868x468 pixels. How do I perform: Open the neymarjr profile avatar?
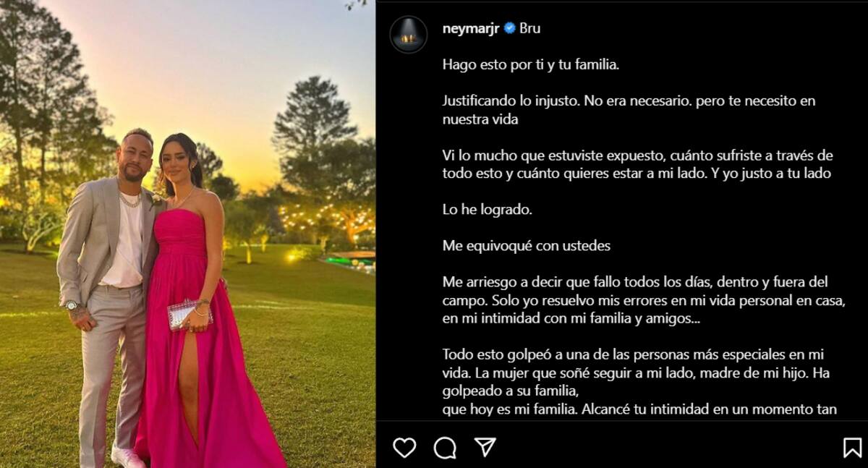pos(409,34)
